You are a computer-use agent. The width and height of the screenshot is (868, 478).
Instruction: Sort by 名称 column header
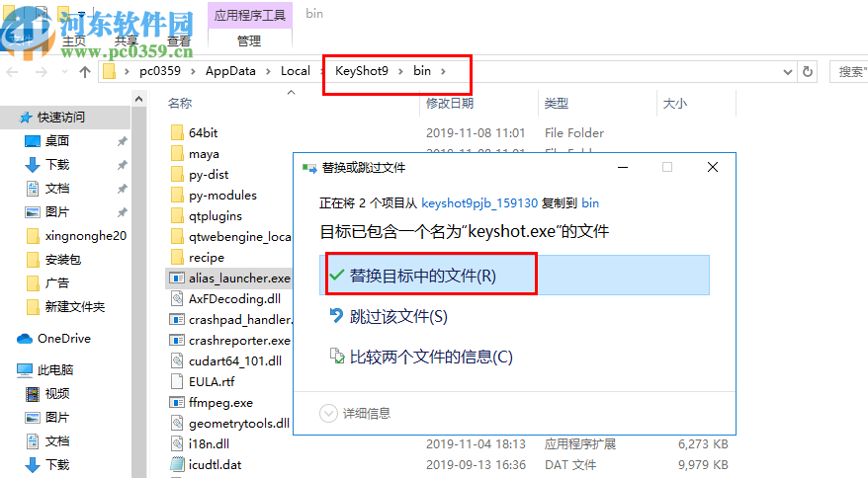pos(180,103)
